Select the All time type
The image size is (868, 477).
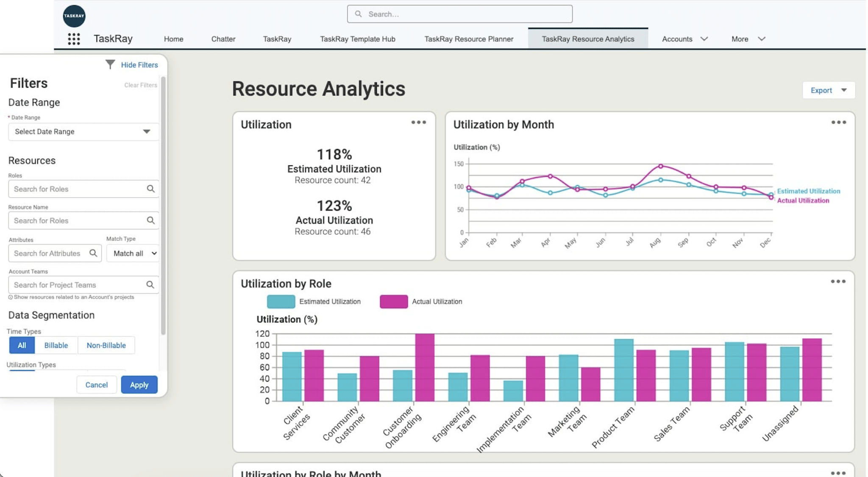click(22, 345)
